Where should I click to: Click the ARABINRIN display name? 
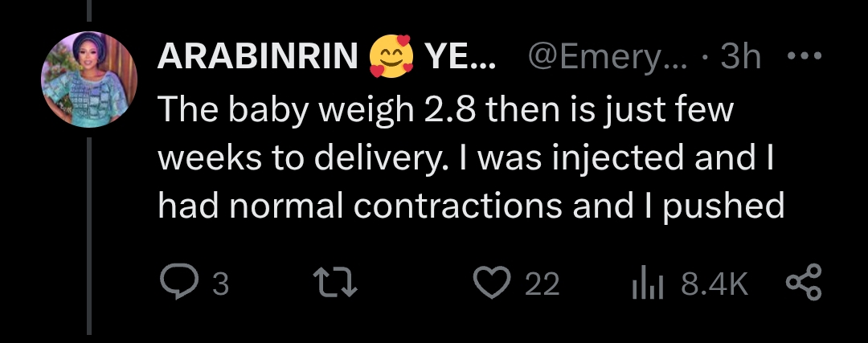point(257,57)
